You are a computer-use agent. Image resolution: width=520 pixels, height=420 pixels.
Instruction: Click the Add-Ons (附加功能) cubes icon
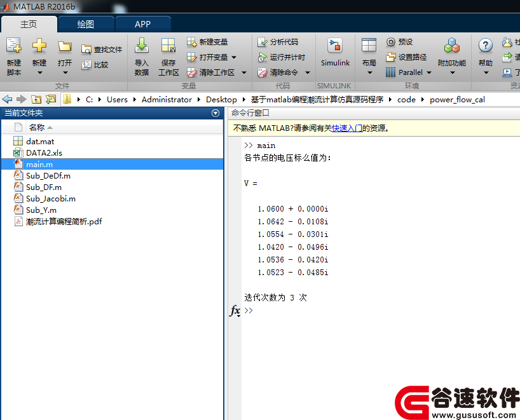452,45
